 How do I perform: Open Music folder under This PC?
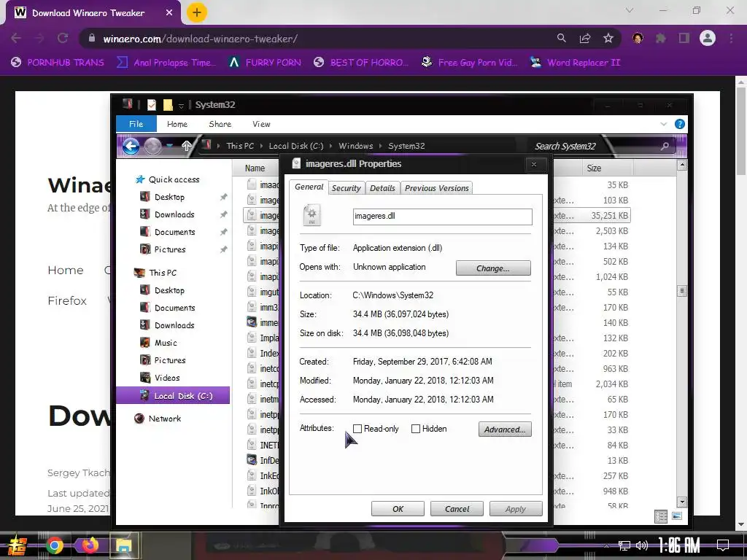pos(166,343)
